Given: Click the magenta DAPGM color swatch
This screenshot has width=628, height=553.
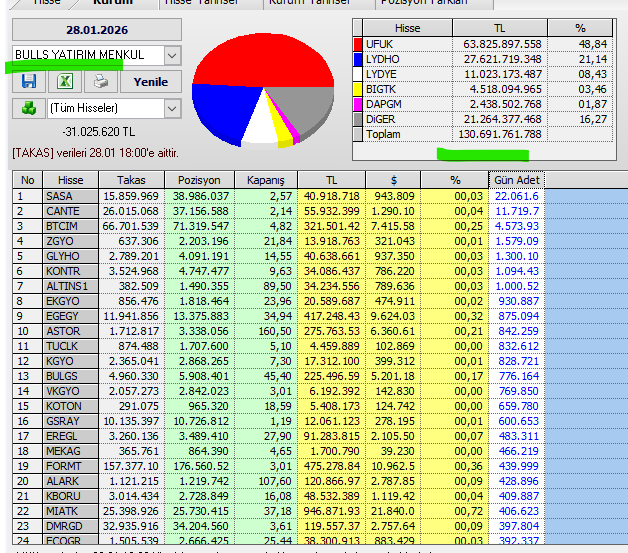Looking at the screenshot, I should click(358, 104).
